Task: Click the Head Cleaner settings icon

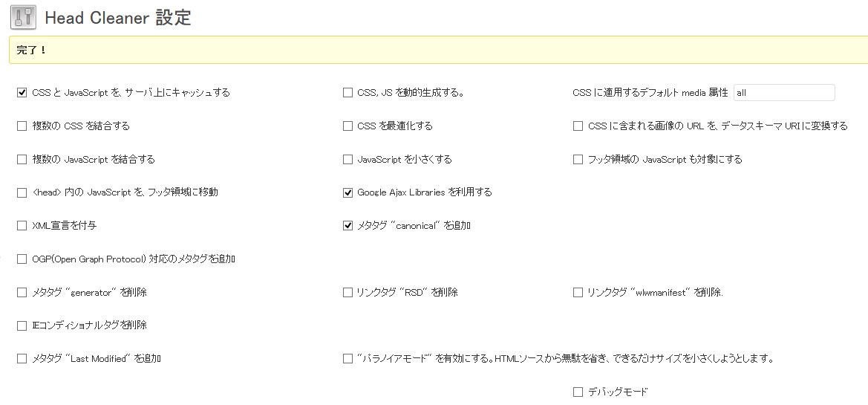Action: click(x=23, y=17)
